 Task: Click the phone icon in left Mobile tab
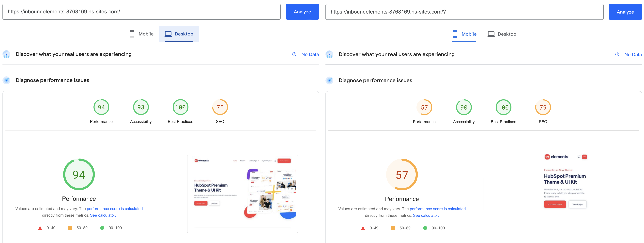132,34
